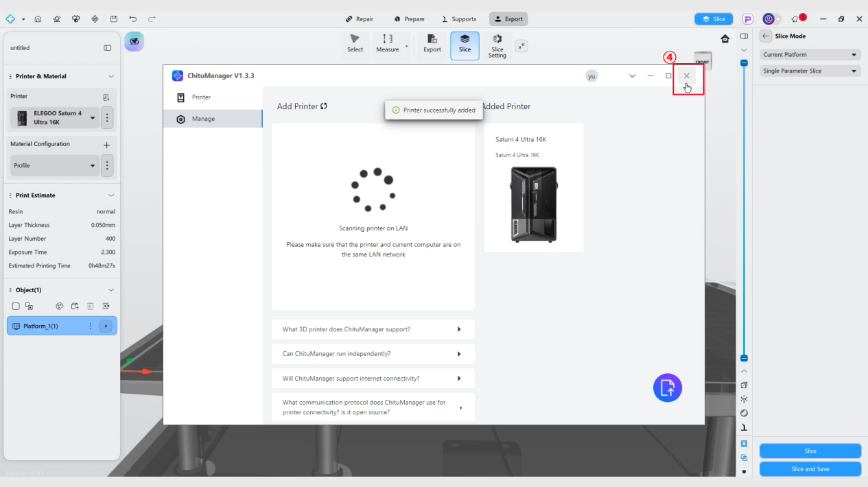Click the Slice and Save button

coord(810,469)
